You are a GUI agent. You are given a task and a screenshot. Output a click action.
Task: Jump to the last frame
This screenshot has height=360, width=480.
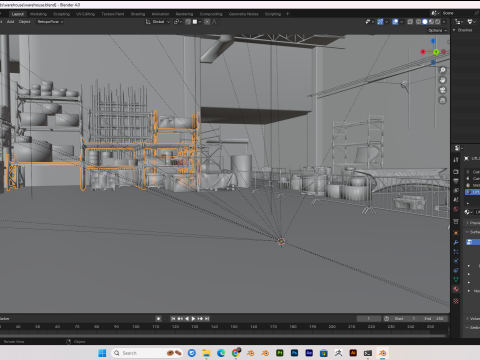pyautogui.click(x=207, y=319)
